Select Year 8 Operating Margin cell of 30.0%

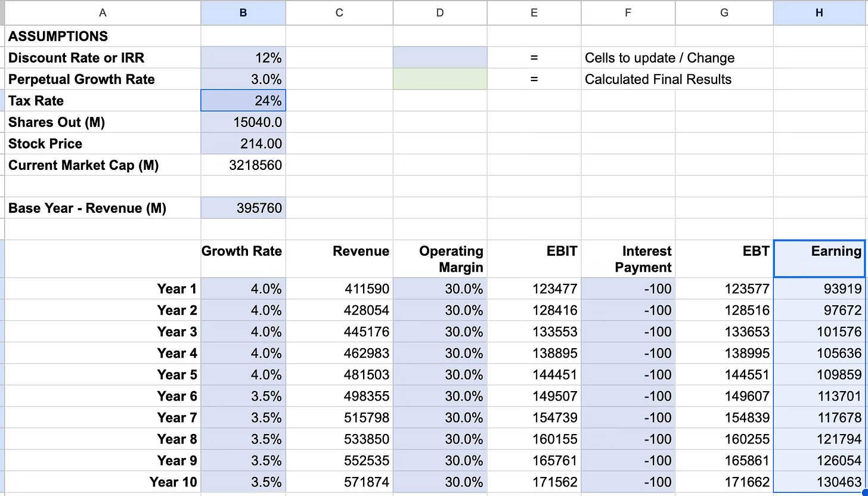439,439
